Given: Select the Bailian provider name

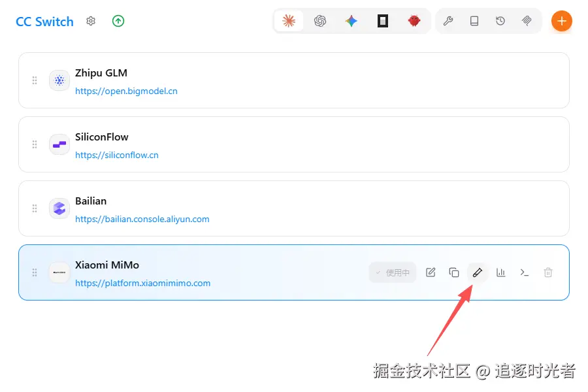Looking at the screenshot, I should [91, 201].
